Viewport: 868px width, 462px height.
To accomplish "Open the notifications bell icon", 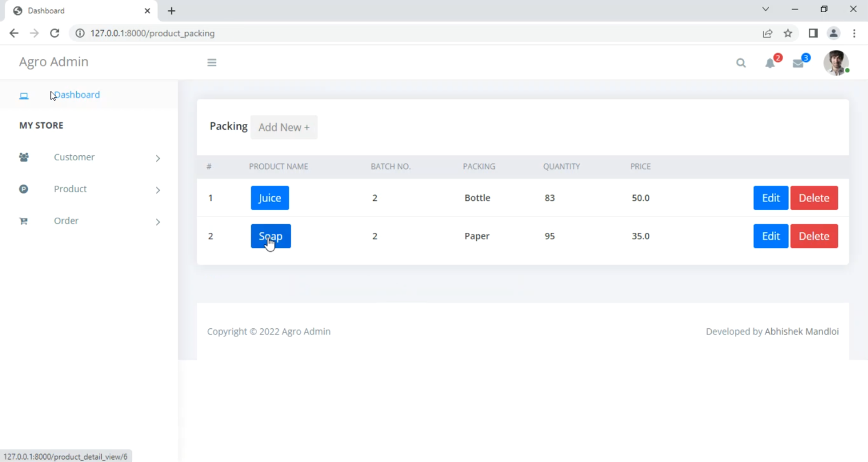I will 770,63.
